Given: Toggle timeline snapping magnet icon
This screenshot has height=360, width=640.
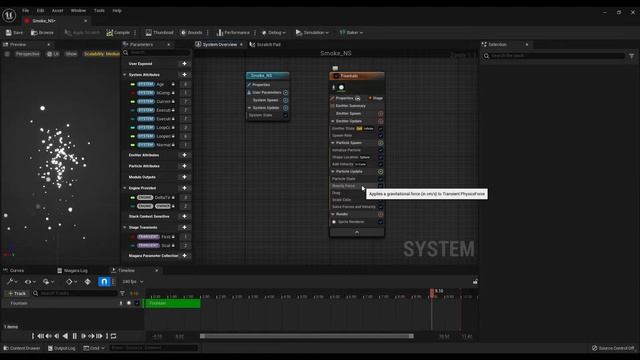Looking at the screenshot, I should 104,282.
